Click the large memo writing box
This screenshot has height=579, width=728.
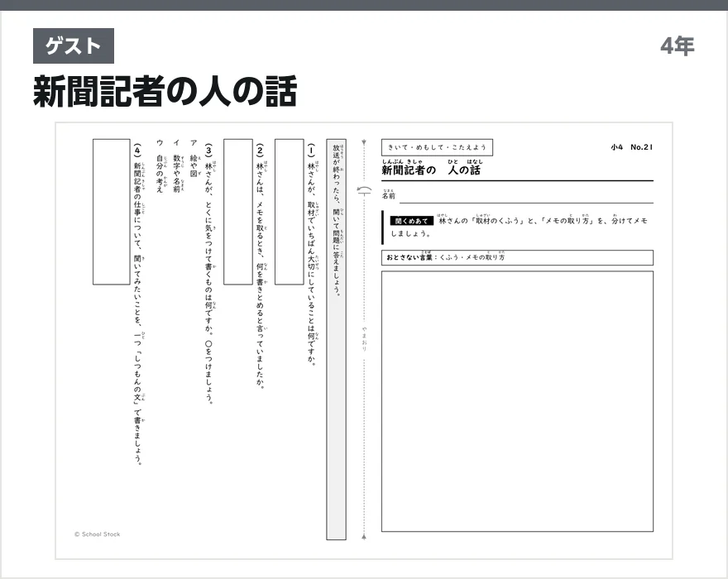517,401
